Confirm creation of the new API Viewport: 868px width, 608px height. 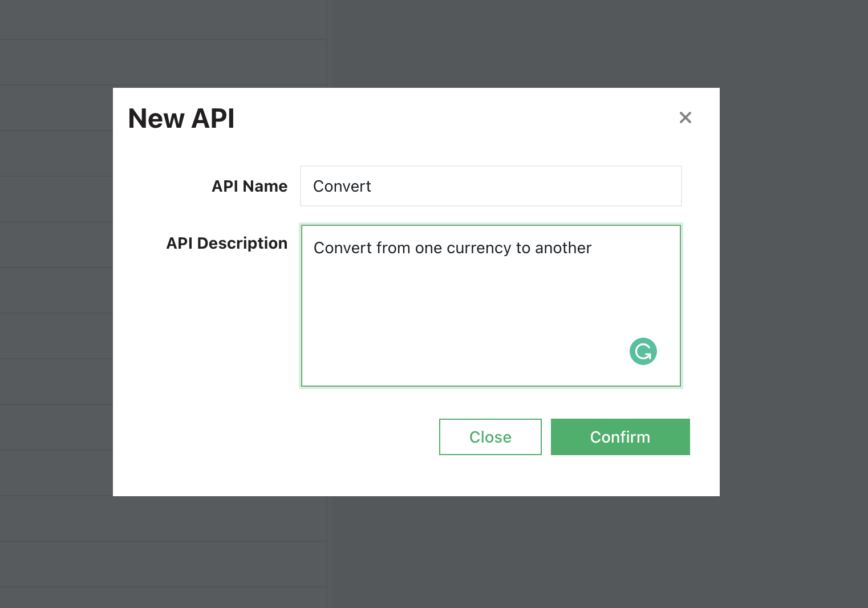pos(620,437)
